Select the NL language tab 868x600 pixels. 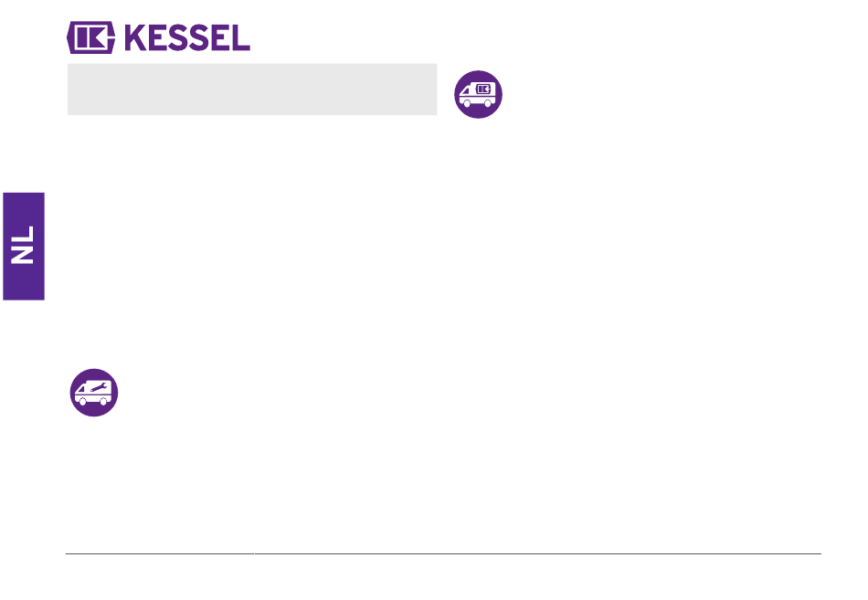(24, 247)
